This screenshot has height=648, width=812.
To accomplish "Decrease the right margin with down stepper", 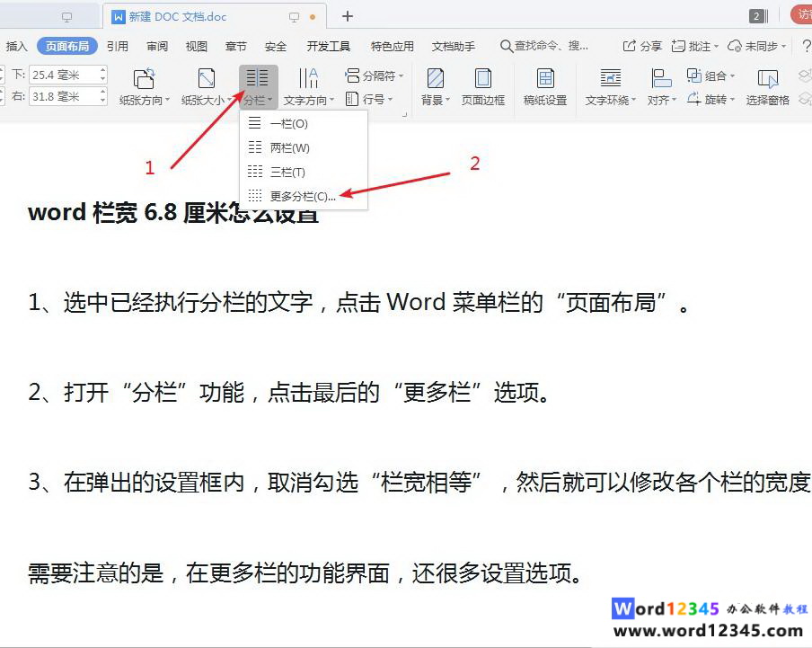I will click(103, 101).
